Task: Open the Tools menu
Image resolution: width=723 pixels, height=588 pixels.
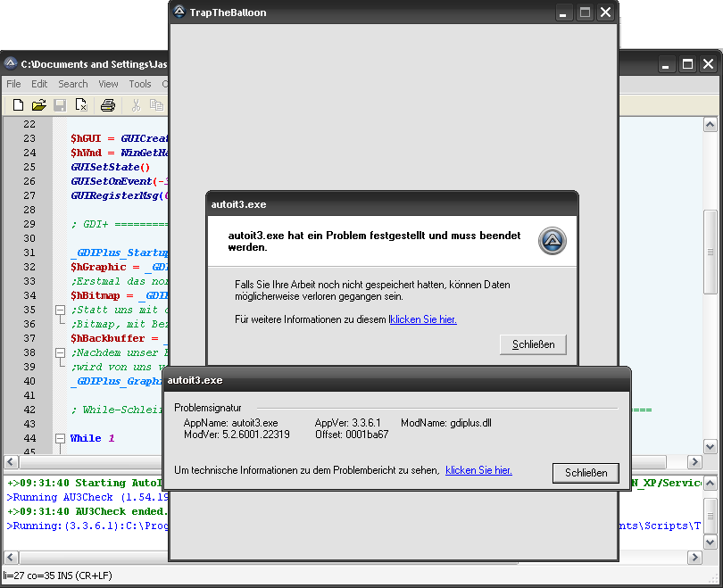Action: pyautogui.click(x=140, y=84)
